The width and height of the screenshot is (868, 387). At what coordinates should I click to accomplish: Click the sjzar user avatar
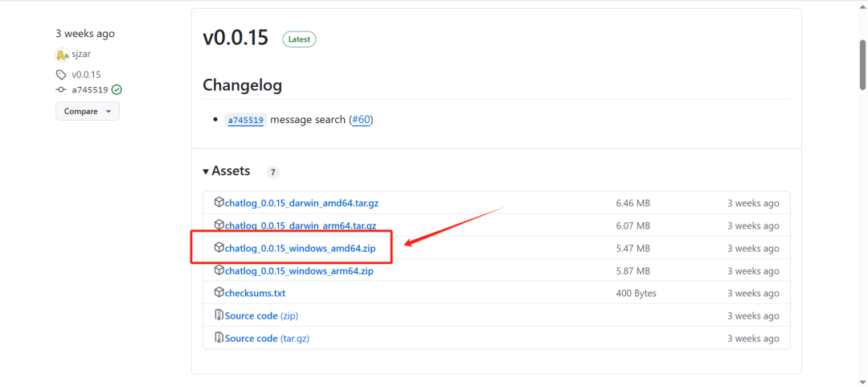62,55
